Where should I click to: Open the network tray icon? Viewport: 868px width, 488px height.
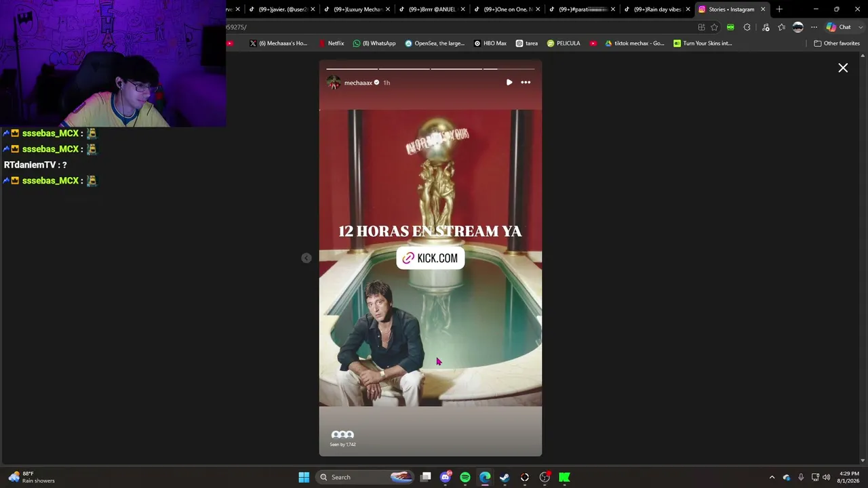(x=815, y=477)
